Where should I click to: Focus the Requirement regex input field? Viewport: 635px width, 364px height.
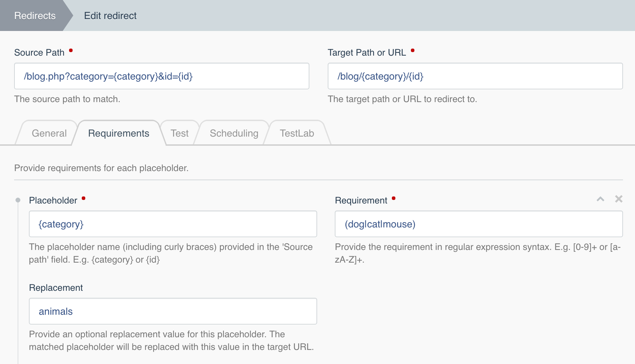[479, 224]
